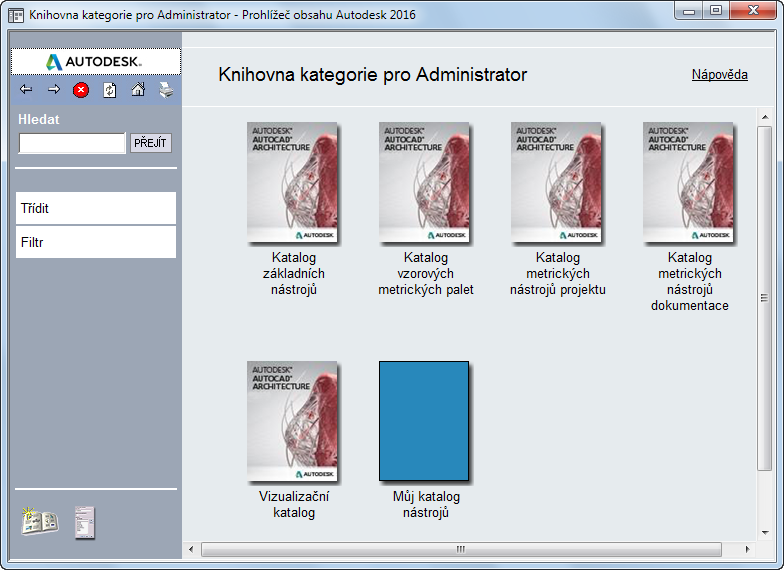
Task: Stop loading with the red X icon
Action: (x=81, y=90)
